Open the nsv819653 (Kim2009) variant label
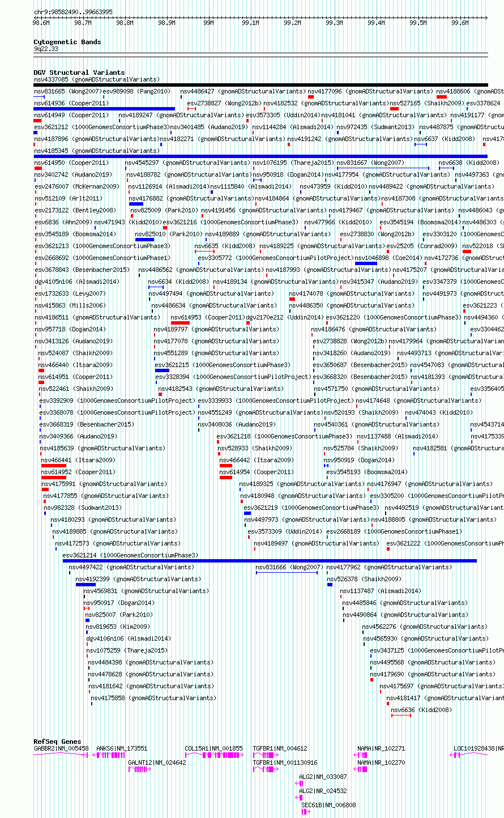 coord(118,627)
